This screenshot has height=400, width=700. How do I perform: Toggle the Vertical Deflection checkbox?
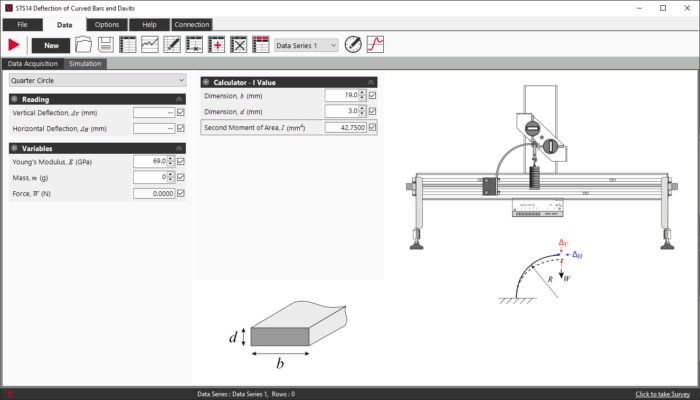coord(181,113)
